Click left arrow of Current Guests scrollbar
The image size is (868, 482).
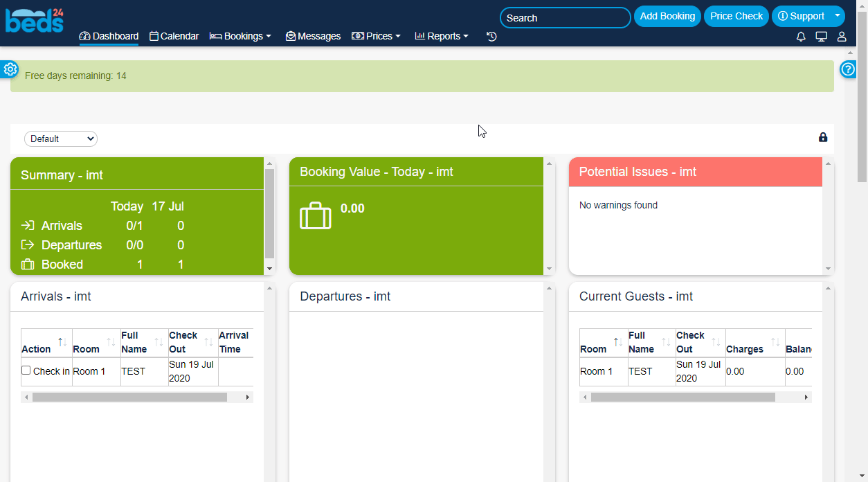(585, 398)
